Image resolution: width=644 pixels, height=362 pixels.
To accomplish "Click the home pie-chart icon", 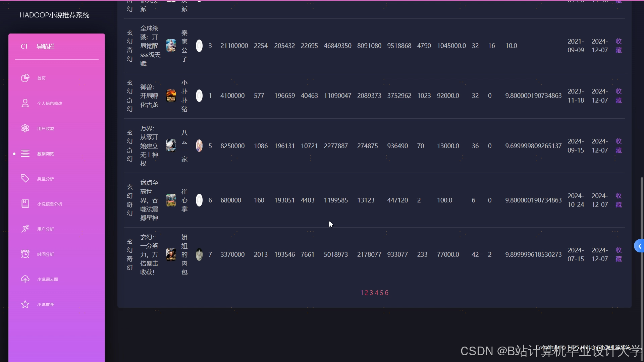I will coord(25,78).
